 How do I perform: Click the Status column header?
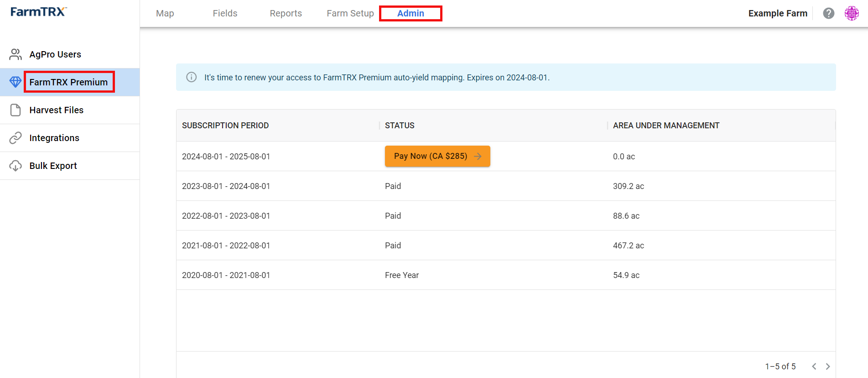pos(400,125)
